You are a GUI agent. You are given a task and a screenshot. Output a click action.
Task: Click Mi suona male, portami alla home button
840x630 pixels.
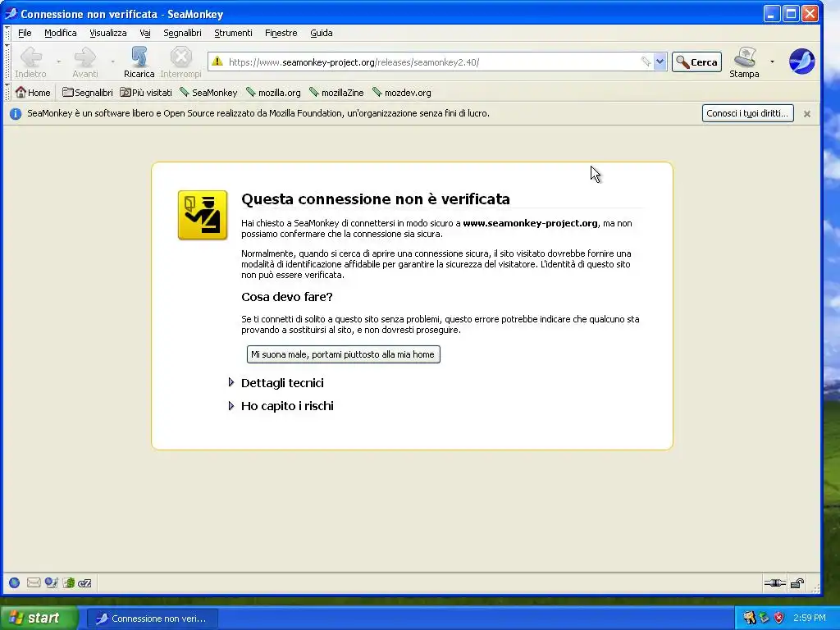pyautogui.click(x=344, y=354)
